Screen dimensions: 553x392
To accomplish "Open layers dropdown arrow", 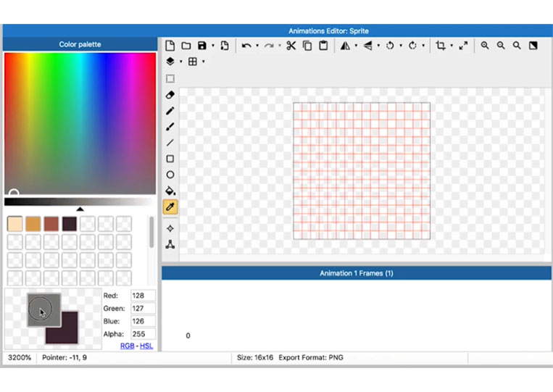I will tap(181, 62).
